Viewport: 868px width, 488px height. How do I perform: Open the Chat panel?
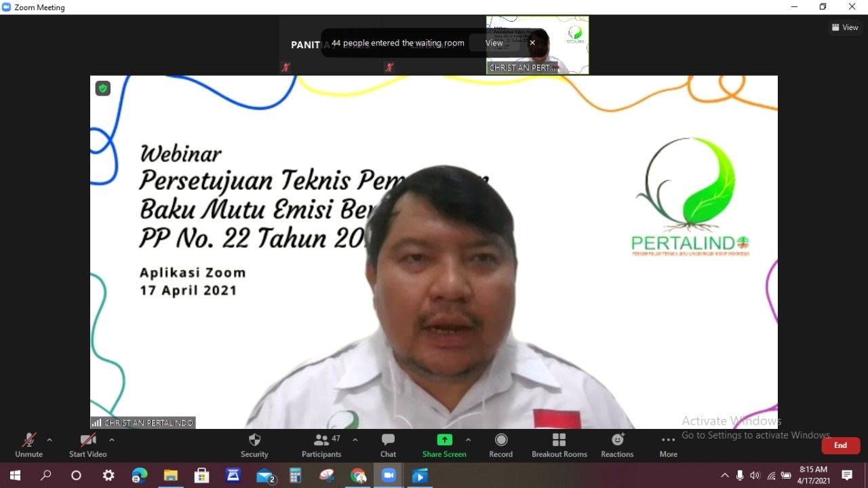pos(388,445)
